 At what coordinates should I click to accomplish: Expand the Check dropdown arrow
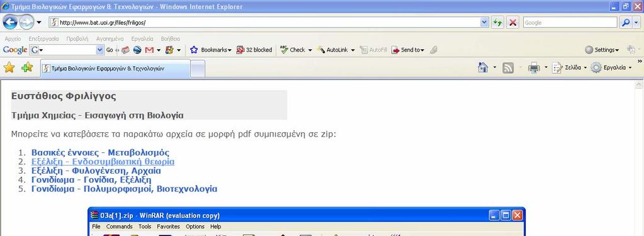point(310,50)
